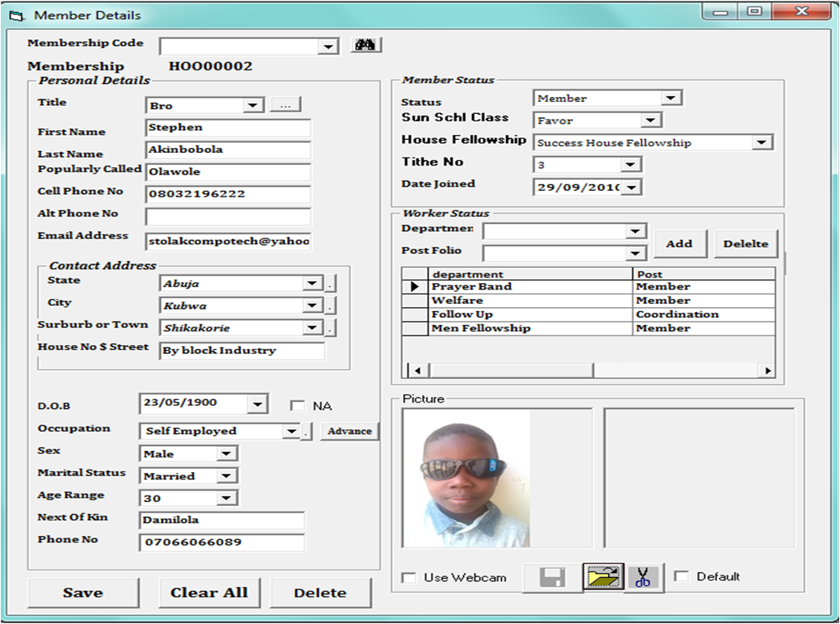Enable the Use Webcam checkbox
Image resolution: width=840 pixels, height=624 pixels.
[x=410, y=578]
